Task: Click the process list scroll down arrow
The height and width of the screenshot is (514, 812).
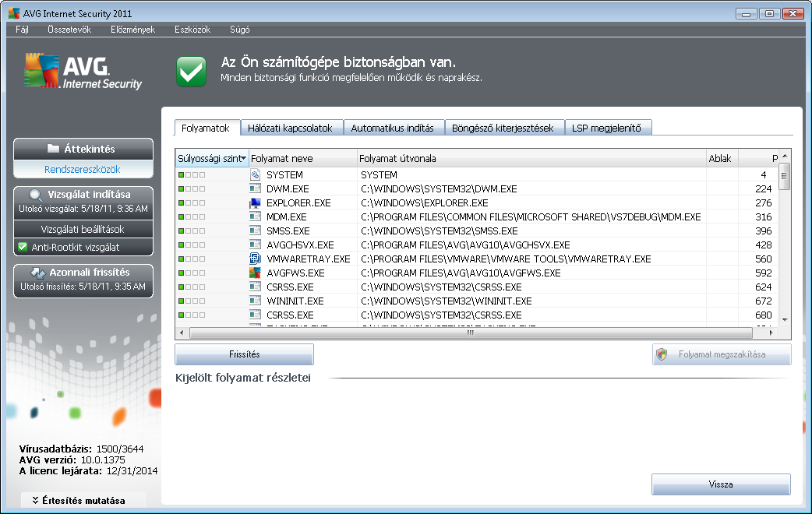Action: coord(785,320)
